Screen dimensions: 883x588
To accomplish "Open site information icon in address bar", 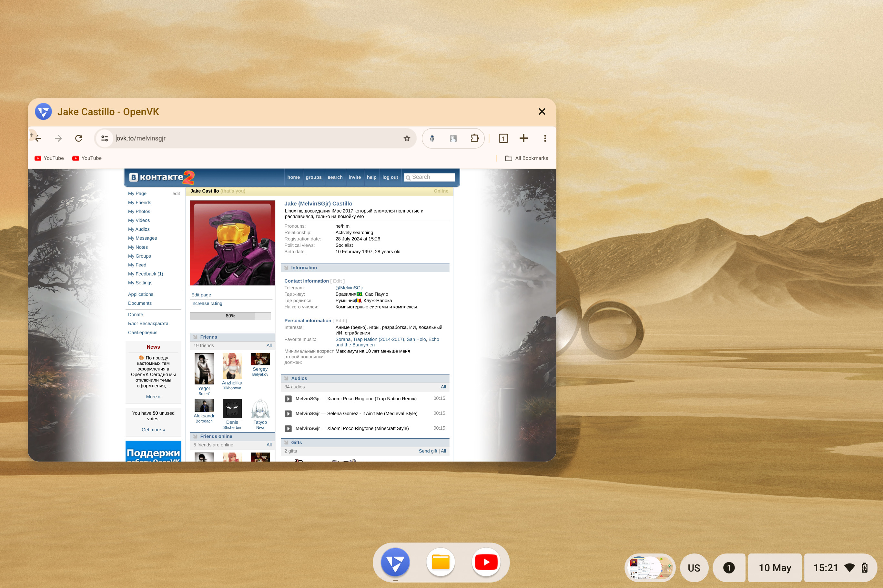I will tap(105, 138).
